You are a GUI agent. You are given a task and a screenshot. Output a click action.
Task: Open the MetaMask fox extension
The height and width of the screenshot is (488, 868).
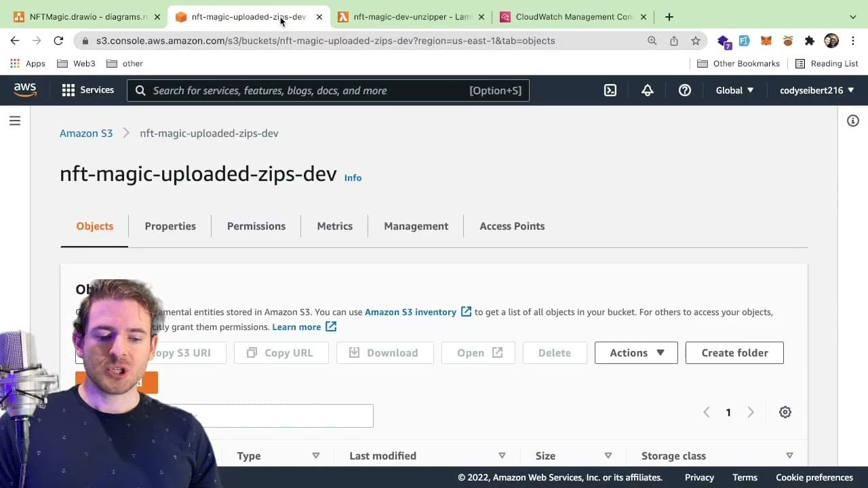click(766, 41)
